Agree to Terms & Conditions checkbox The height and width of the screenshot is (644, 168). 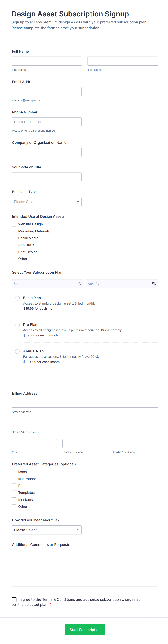(14, 599)
